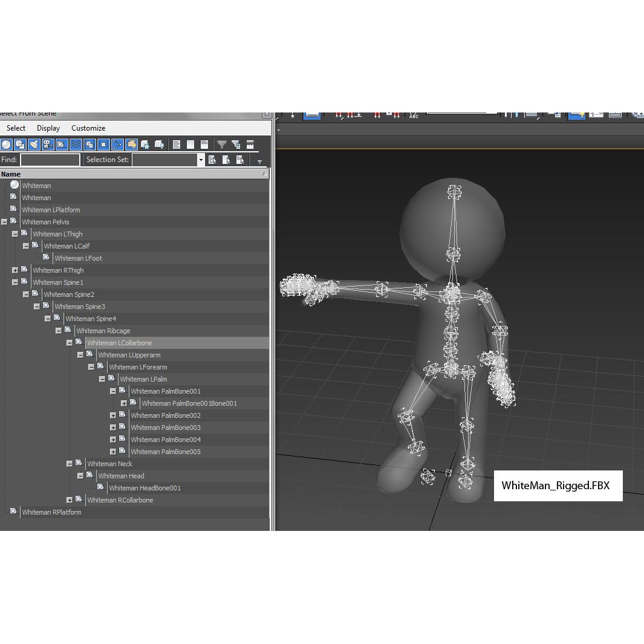Toggle the Display Geometry filter
This screenshot has width=644, height=644.
(x=7, y=144)
